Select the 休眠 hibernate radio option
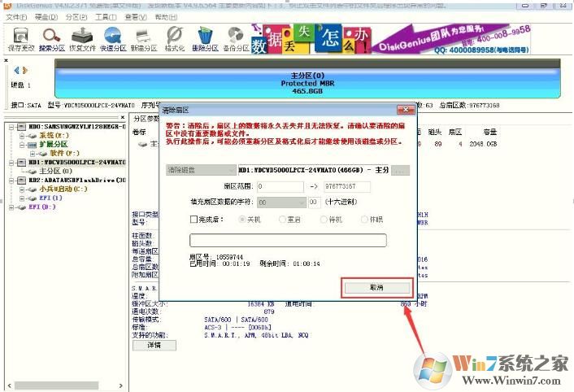This screenshot has height=392, width=574. [x=364, y=220]
